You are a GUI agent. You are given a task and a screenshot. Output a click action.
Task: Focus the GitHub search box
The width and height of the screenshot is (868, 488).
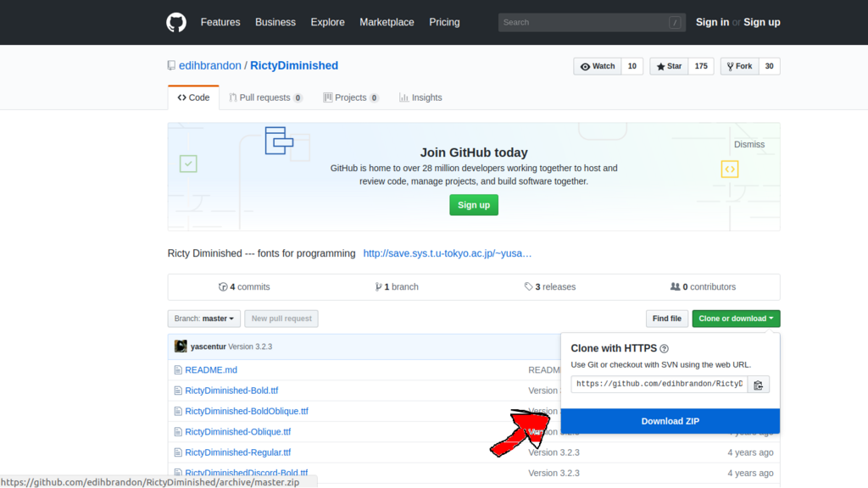coord(592,23)
